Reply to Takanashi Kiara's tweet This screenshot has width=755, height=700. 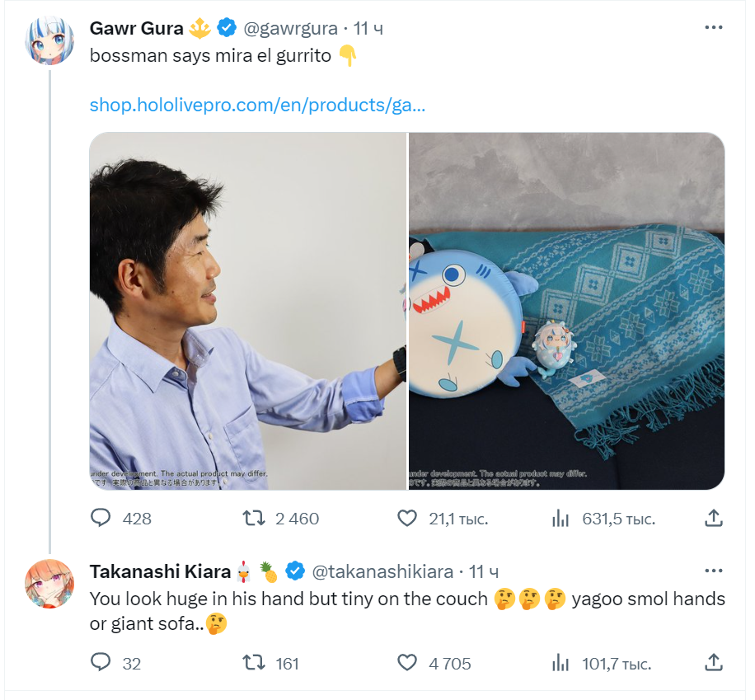click(101, 662)
